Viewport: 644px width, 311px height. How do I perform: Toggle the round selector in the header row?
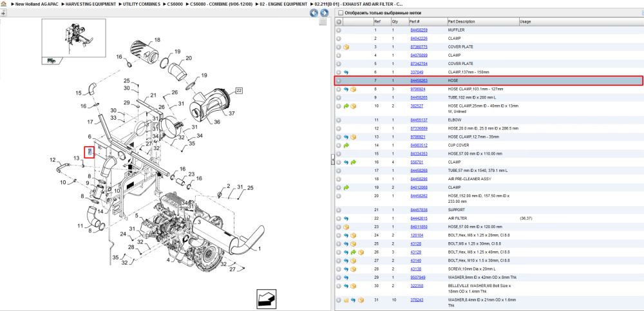[339, 21]
